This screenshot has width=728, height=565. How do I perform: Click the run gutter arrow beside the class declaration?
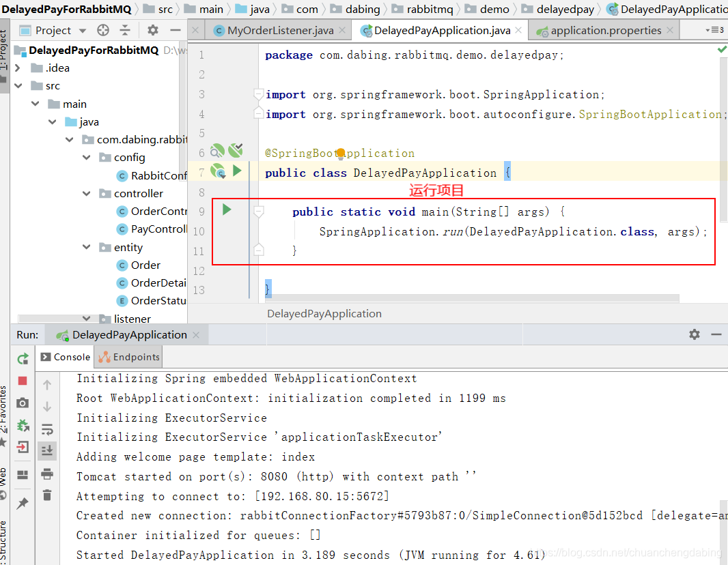click(x=237, y=171)
